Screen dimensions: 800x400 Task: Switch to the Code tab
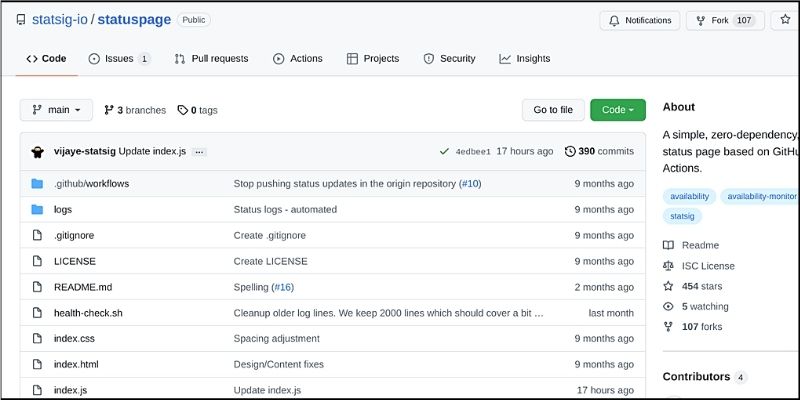click(46, 59)
